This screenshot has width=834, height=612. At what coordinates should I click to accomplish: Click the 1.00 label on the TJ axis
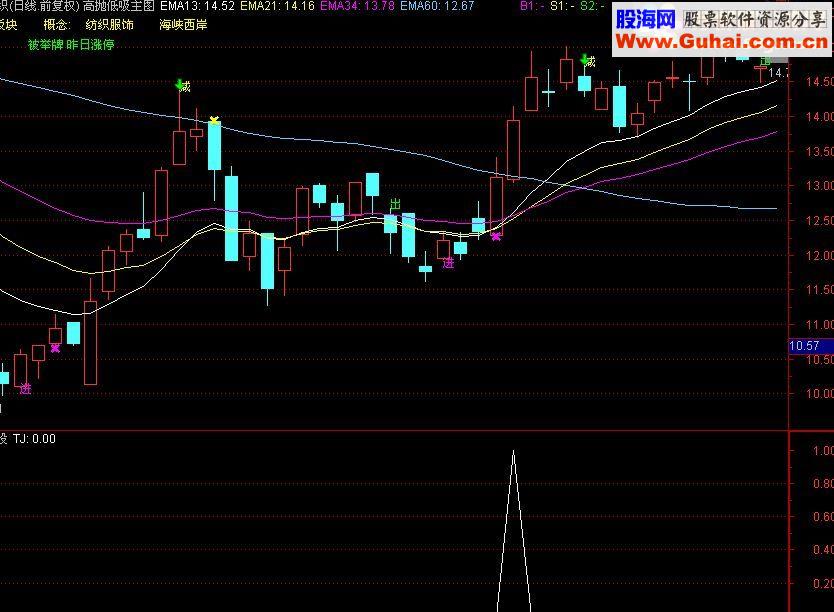[823, 451]
